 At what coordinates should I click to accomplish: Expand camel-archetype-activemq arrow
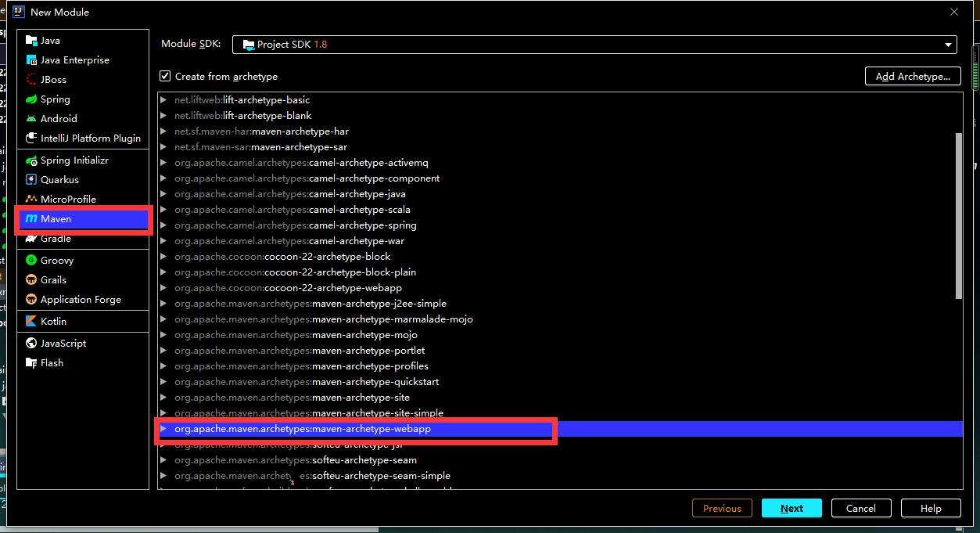click(163, 163)
